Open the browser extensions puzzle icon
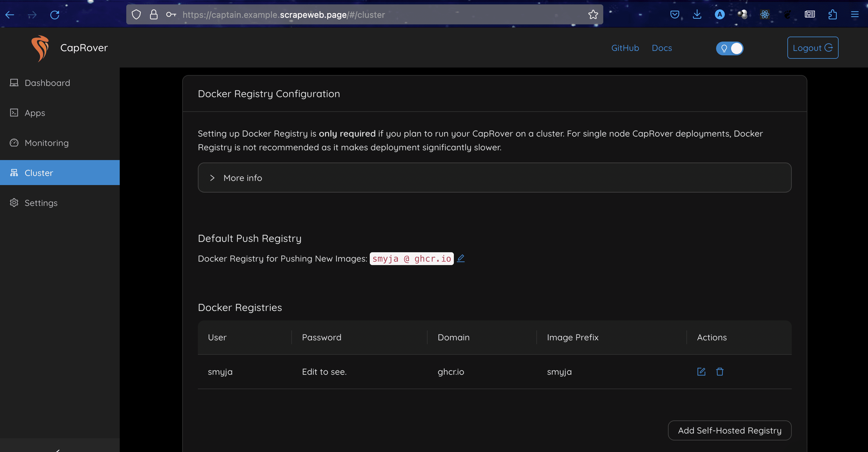868x452 pixels. [832, 14]
